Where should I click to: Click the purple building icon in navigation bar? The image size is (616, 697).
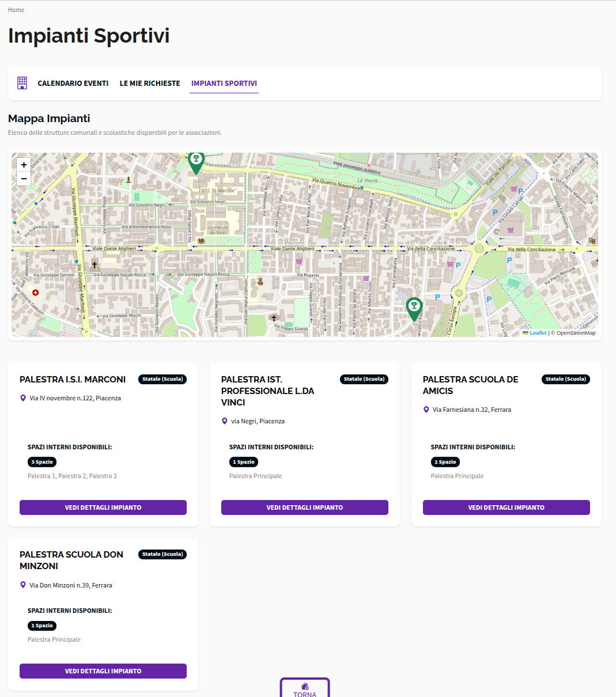coord(22,83)
